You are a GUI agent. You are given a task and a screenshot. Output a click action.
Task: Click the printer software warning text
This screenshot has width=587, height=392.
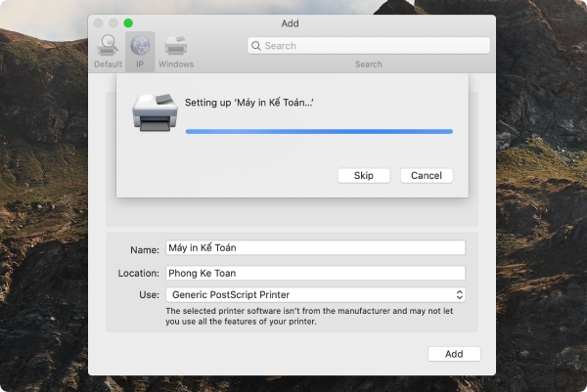click(x=309, y=316)
